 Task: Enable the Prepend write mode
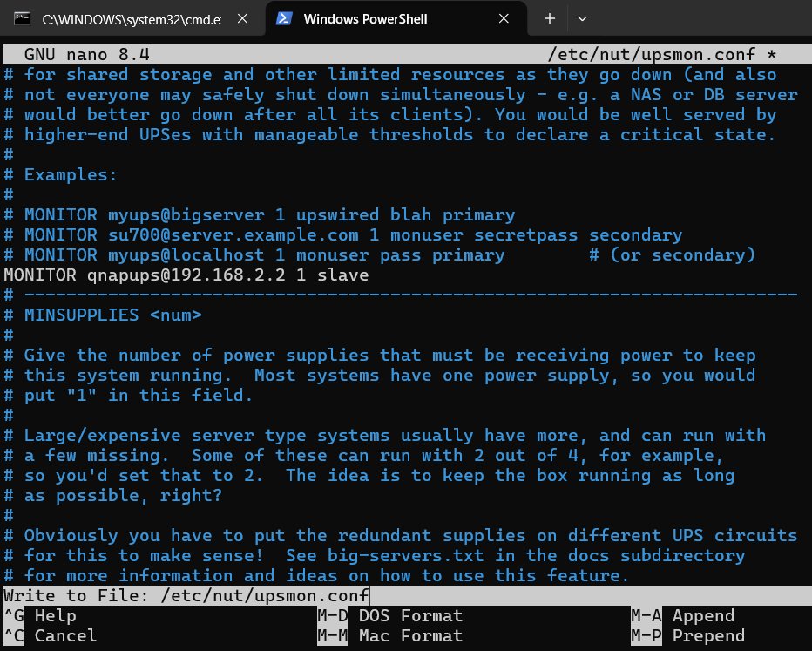pyautogui.click(x=708, y=636)
